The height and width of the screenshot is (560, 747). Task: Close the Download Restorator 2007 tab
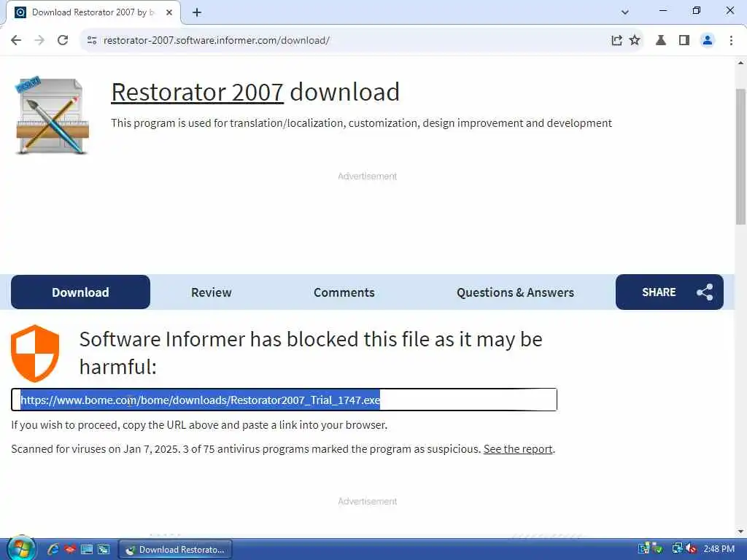(169, 12)
